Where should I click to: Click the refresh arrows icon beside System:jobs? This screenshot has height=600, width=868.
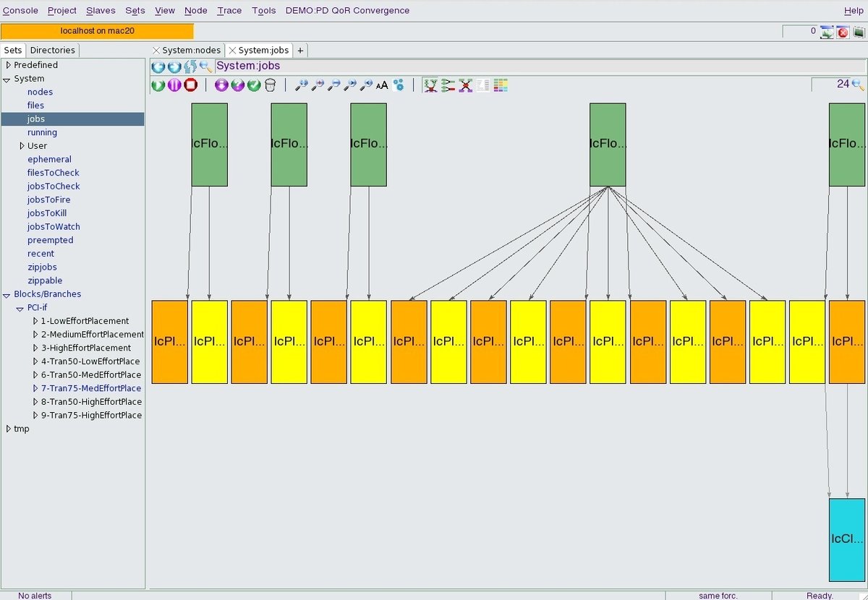[x=190, y=67]
